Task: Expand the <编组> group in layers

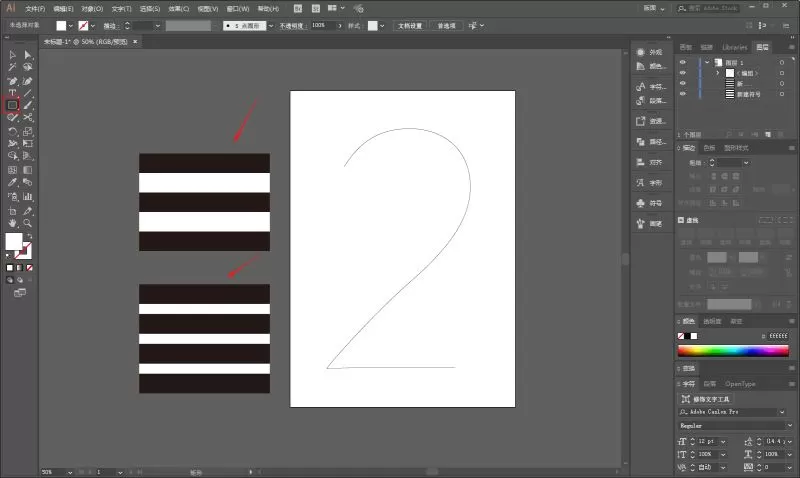Action: tap(717, 73)
